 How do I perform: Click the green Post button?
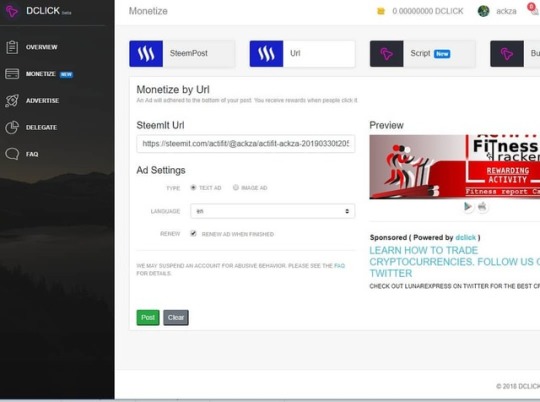coord(148,317)
